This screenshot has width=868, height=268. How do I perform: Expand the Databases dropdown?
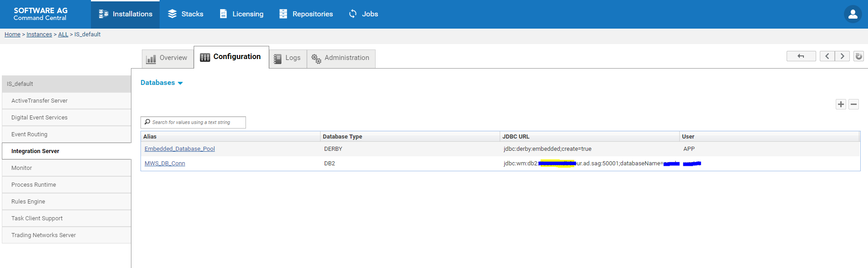click(161, 83)
